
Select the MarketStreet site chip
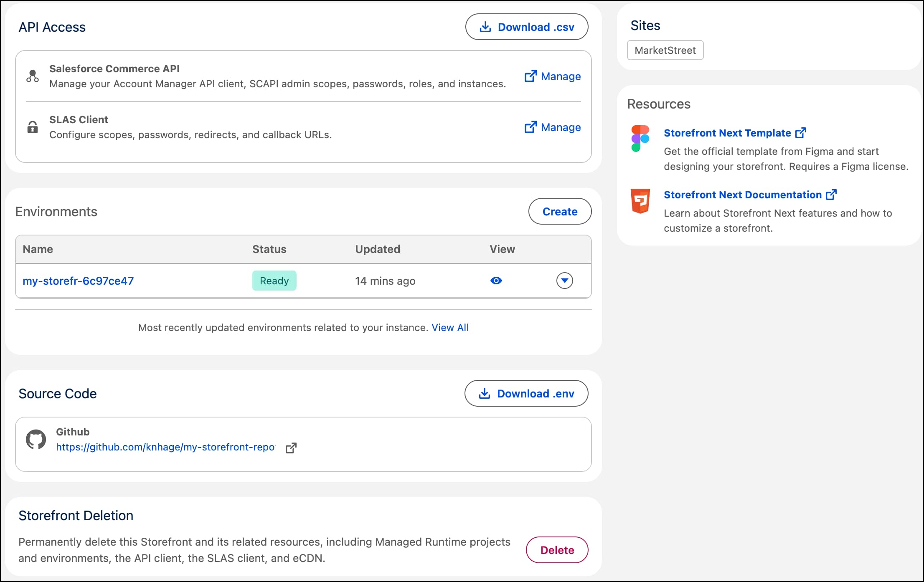pos(665,51)
